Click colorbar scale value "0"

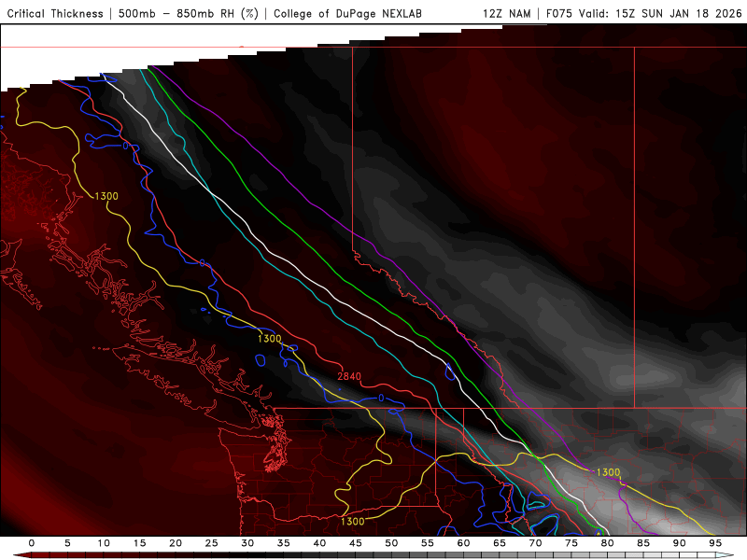32,543
